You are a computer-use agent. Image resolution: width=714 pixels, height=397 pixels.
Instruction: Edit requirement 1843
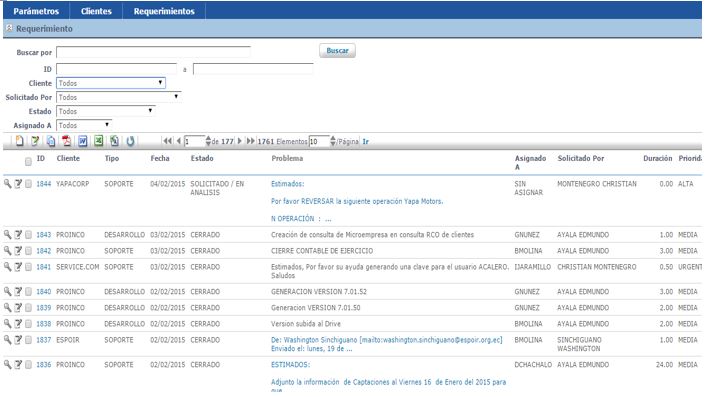(x=18, y=234)
